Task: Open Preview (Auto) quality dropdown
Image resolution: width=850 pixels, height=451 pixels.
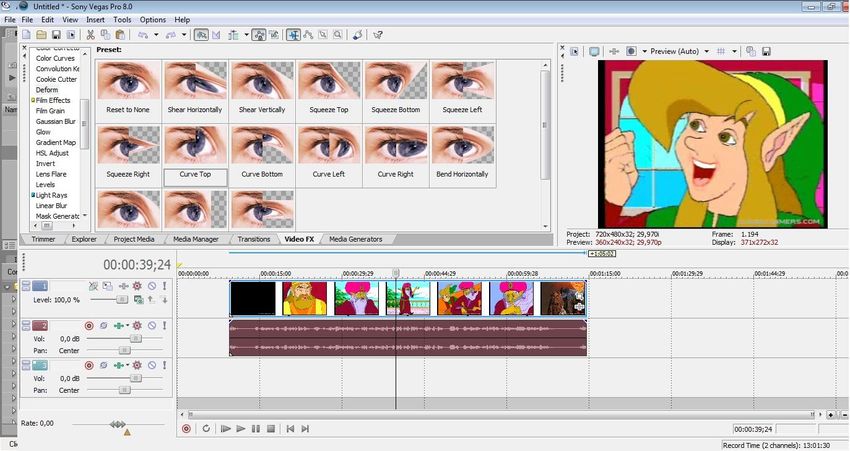Action: click(706, 51)
